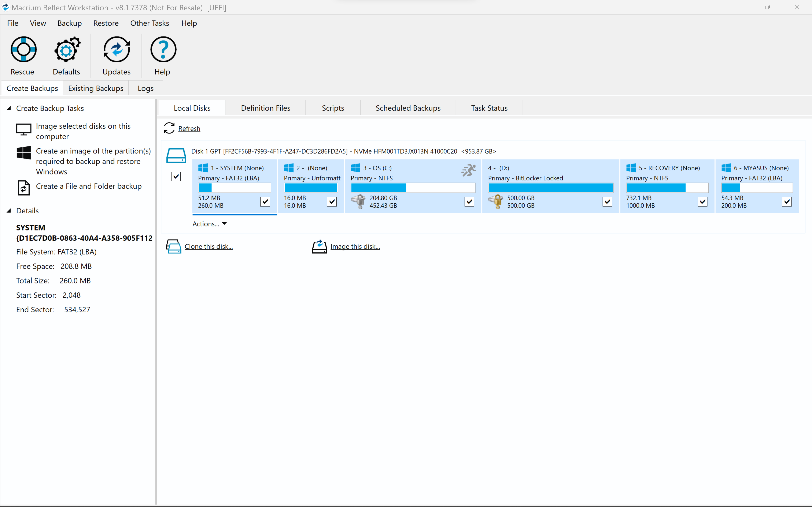Open the Existing Backups view
The image size is (812, 507).
point(96,88)
